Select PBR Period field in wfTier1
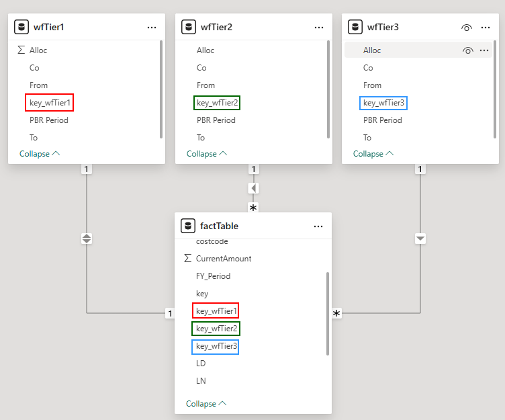 coord(49,120)
